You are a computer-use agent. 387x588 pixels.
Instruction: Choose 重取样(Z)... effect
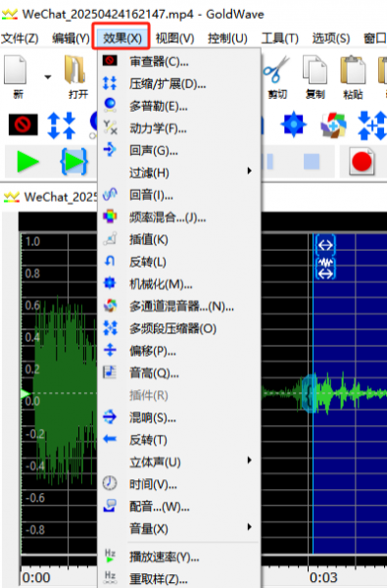pos(179,578)
